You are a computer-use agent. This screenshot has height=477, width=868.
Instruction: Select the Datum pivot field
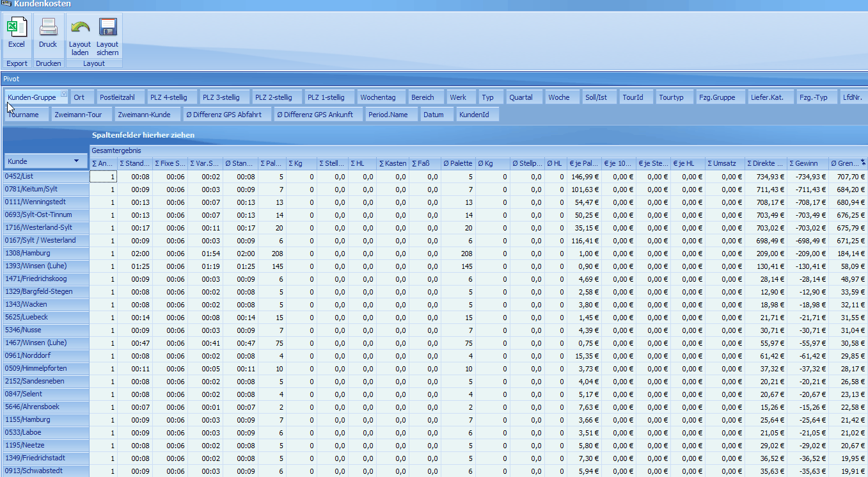coord(436,115)
